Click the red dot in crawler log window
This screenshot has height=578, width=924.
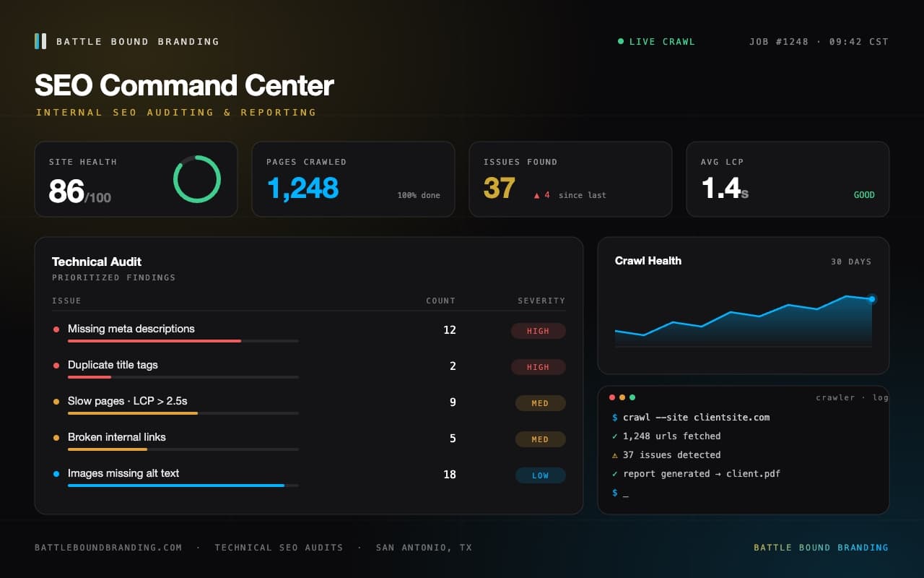(x=612, y=397)
